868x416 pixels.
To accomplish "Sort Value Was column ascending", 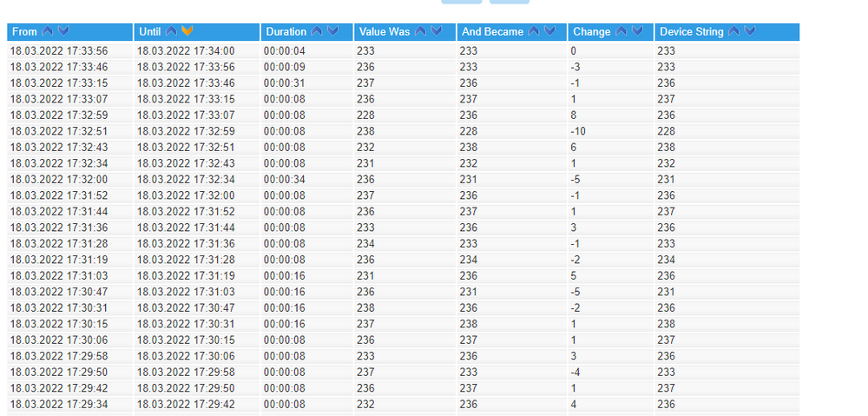I will (x=421, y=32).
